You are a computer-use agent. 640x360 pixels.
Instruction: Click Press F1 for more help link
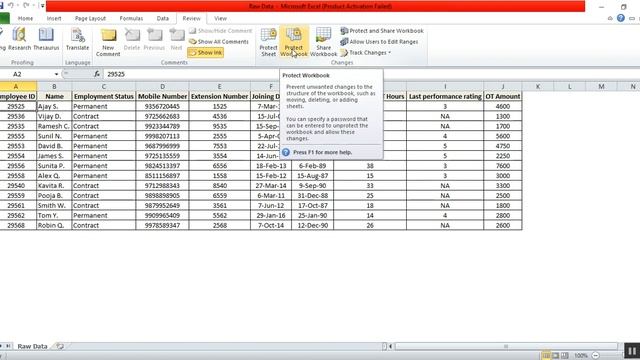(322, 152)
